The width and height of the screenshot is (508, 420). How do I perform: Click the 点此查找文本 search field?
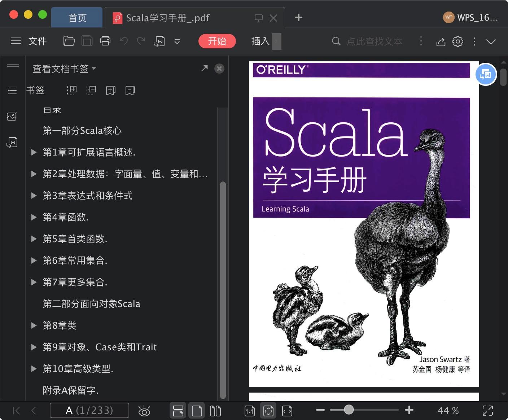(x=374, y=41)
